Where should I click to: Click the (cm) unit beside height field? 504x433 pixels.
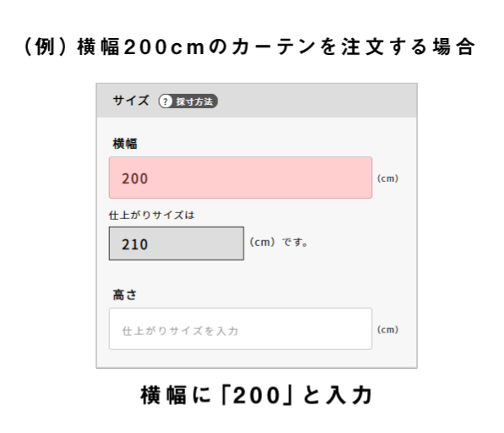(x=387, y=330)
